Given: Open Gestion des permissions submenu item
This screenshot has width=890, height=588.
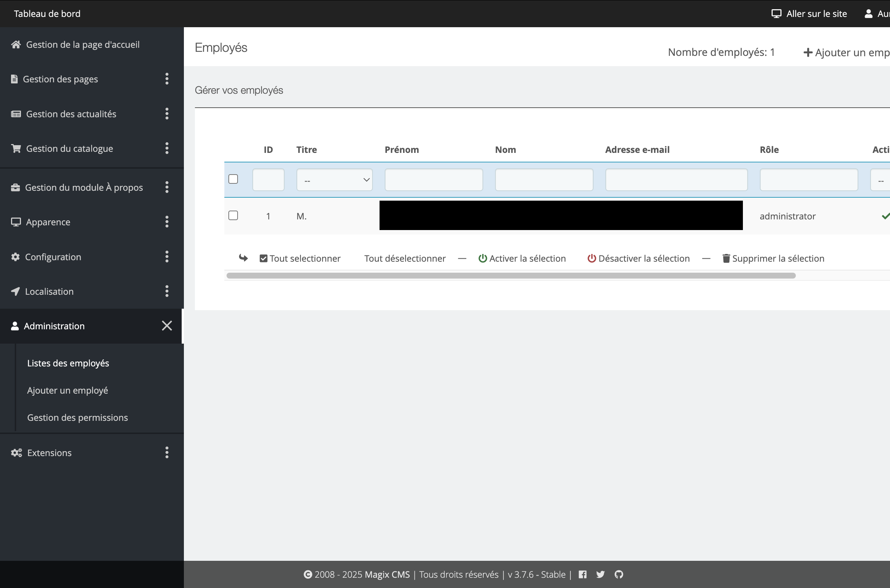Looking at the screenshot, I should [77, 417].
